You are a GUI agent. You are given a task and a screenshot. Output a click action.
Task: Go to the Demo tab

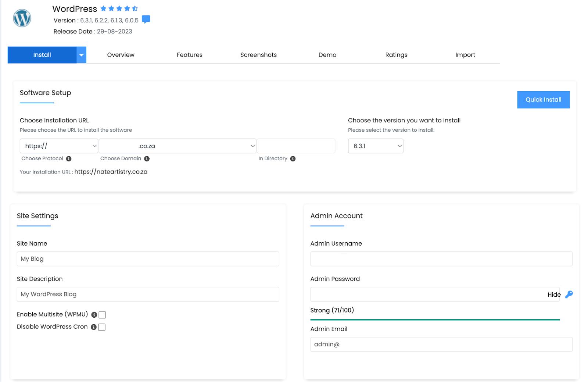[327, 55]
